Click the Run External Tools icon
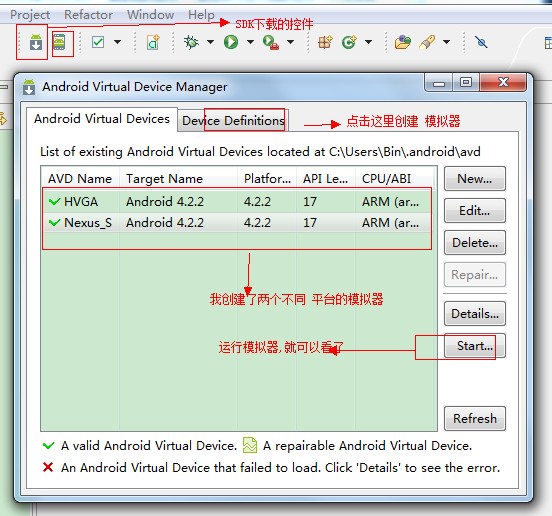The width and height of the screenshot is (552, 516). (271, 43)
